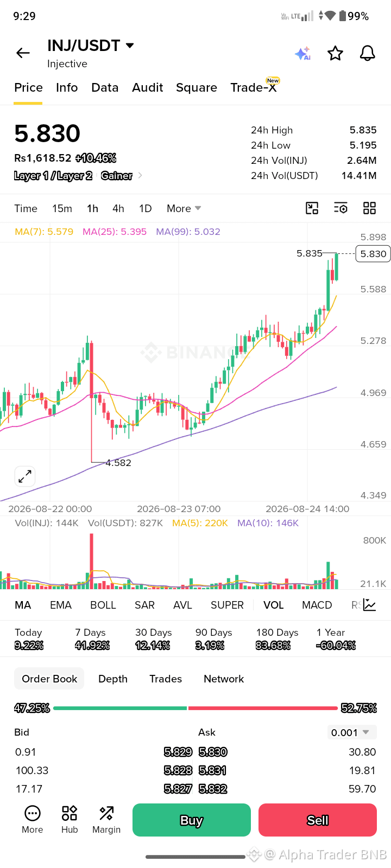Tap the 4.582 low price marker

(118, 463)
